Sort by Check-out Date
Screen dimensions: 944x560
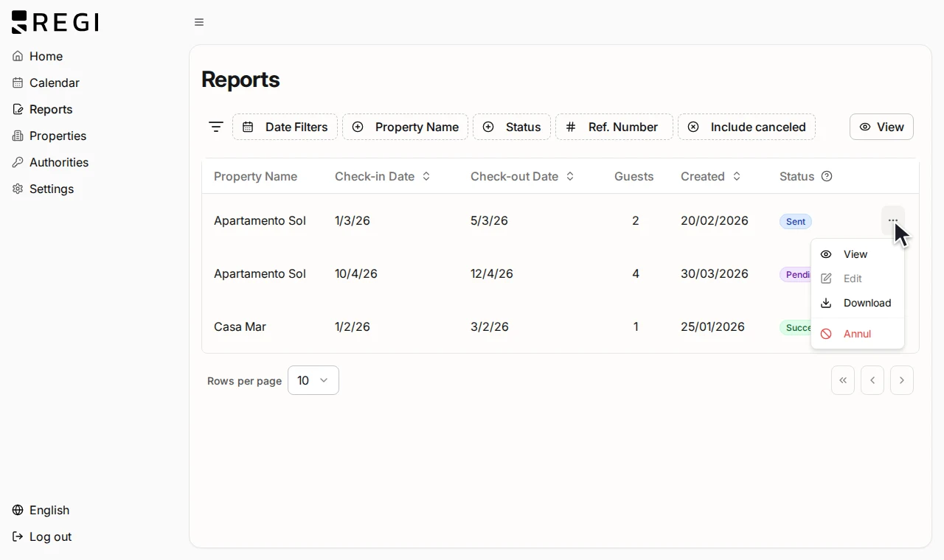tap(522, 176)
